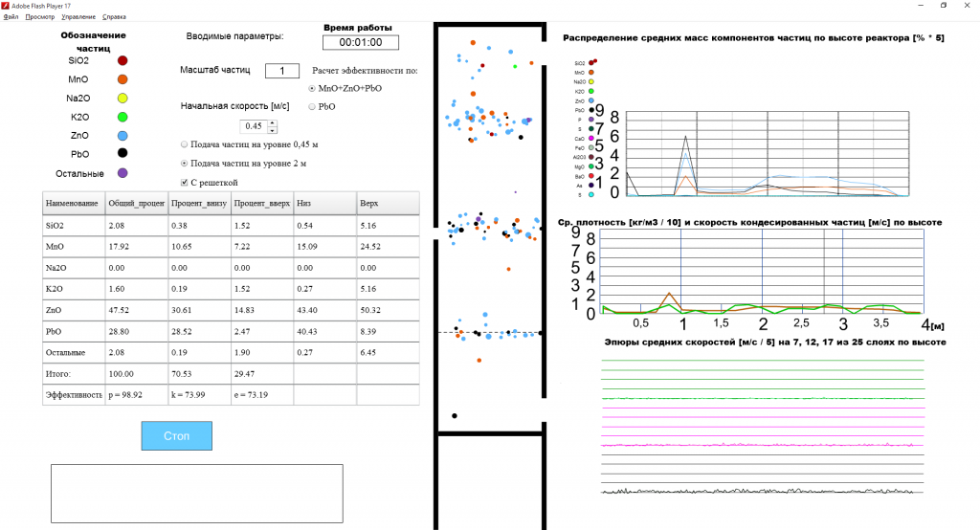980x530 pixels.
Task: Open the Файл menu
Action: [x=11, y=17]
